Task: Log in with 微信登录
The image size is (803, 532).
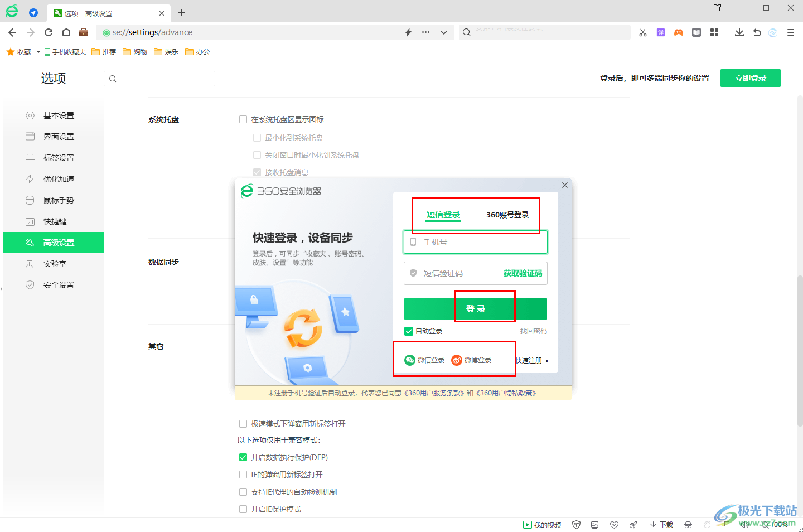Action: coord(424,360)
